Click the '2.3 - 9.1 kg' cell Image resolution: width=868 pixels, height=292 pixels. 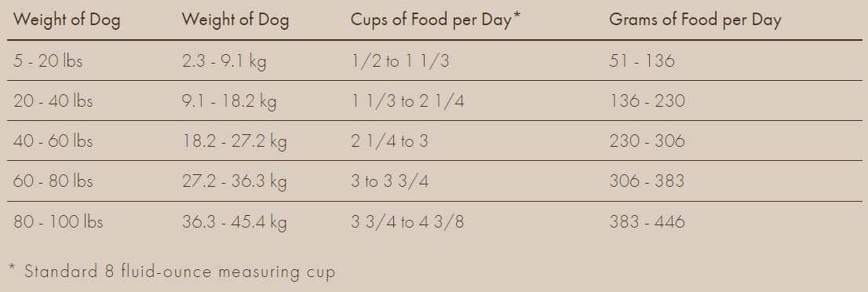[224, 61]
